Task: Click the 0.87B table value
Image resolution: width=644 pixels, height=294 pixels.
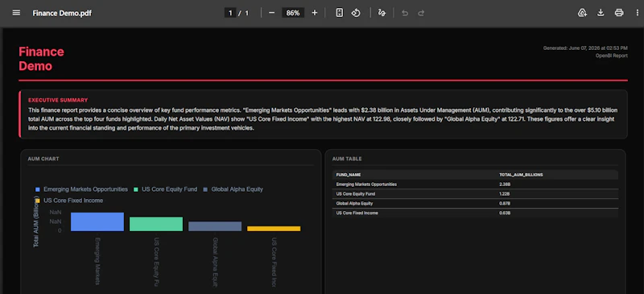Action: [x=505, y=204]
